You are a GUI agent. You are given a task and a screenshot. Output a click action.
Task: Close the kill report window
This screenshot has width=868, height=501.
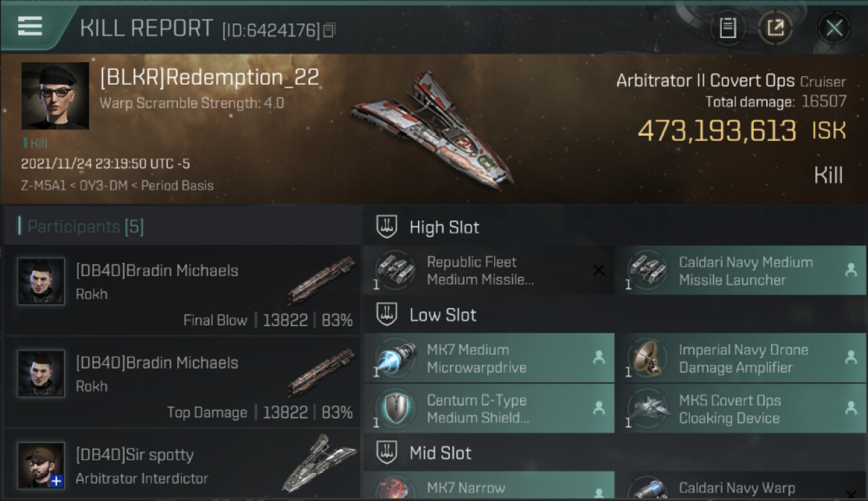pyautogui.click(x=834, y=28)
